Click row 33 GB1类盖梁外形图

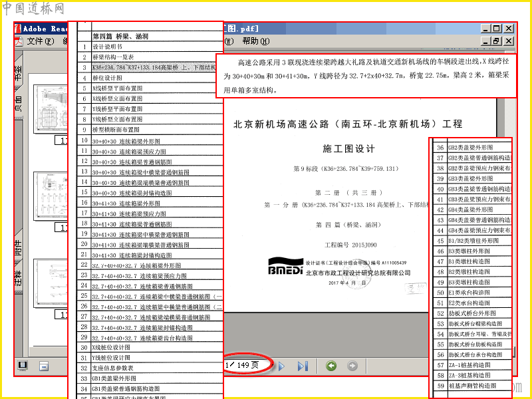pos(150,378)
